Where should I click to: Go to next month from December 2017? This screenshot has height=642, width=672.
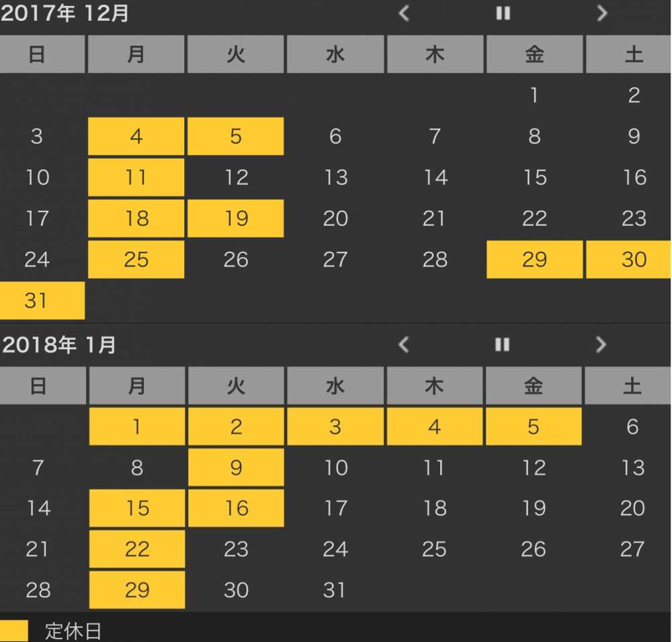pyautogui.click(x=602, y=13)
